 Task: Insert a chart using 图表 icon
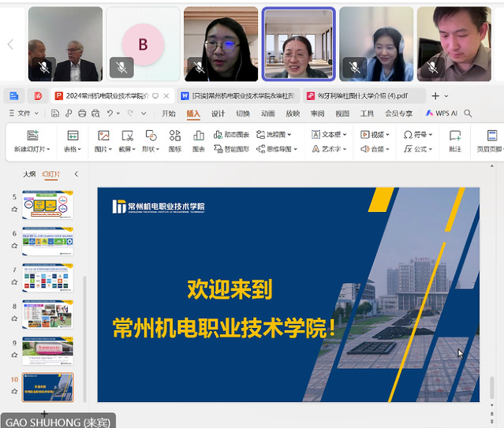pyautogui.click(x=198, y=136)
